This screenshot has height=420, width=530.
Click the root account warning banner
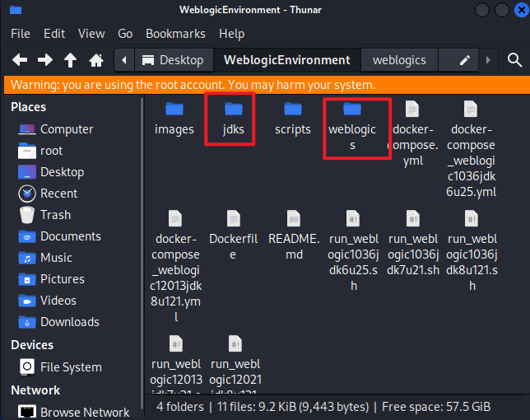click(x=267, y=85)
